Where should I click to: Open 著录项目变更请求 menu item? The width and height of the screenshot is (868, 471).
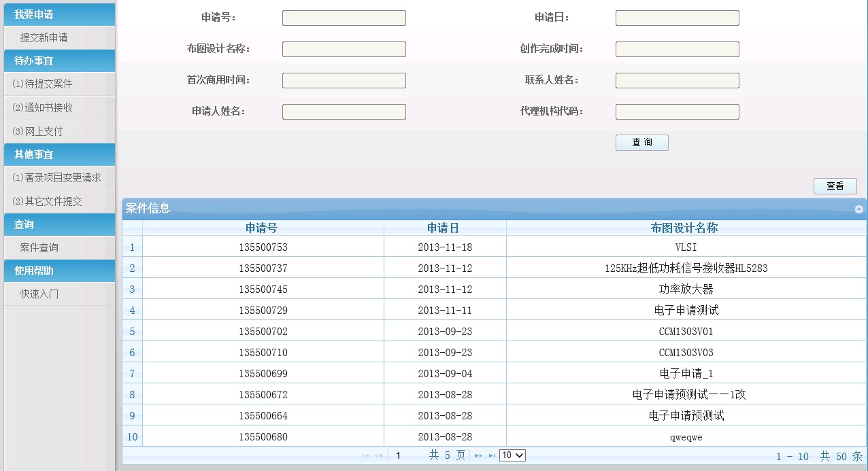pos(56,178)
